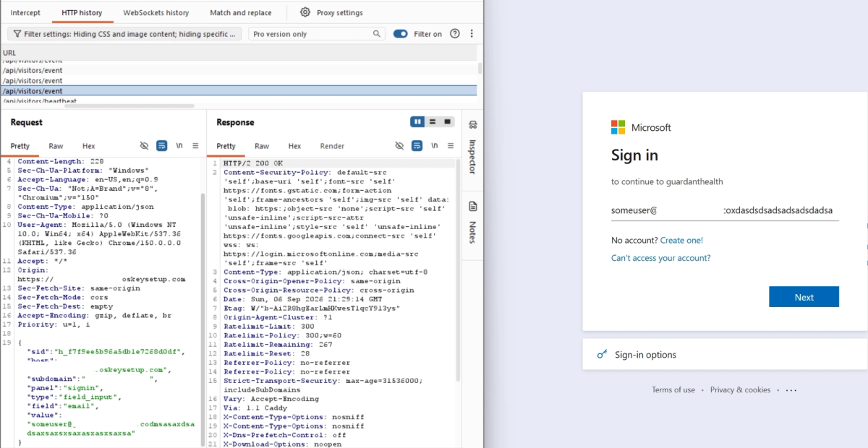Click the Next button
868x448 pixels.
pyautogui.click(x=804, y=297)
